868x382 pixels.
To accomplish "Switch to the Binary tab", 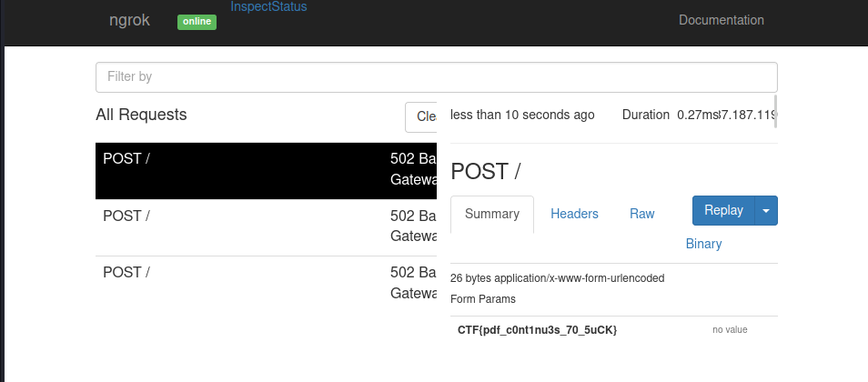I will click(703, 244).
